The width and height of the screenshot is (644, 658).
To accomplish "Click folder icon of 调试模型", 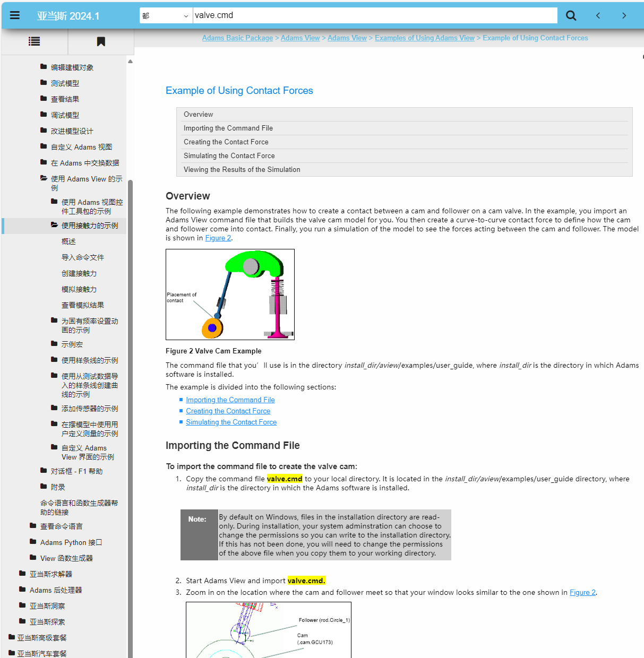I will tap(44, 115).
